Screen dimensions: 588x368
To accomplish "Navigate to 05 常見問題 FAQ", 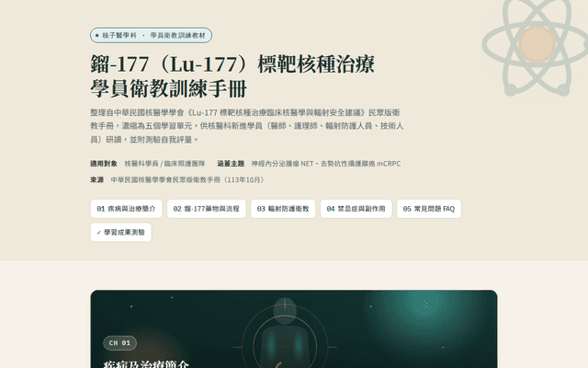I will point(429,209).
